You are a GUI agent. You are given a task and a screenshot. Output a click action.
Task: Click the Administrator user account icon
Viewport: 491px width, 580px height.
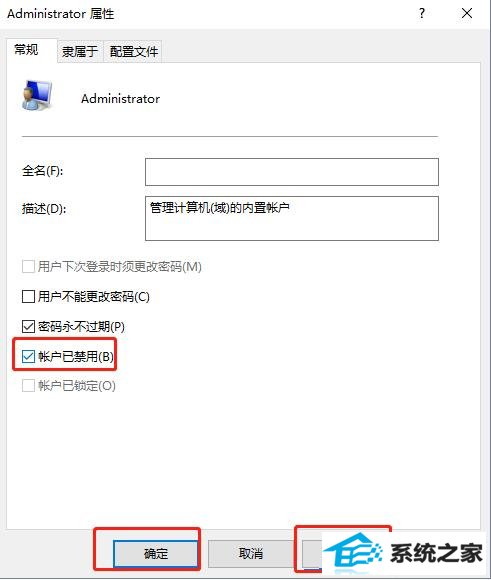point(36,95)
